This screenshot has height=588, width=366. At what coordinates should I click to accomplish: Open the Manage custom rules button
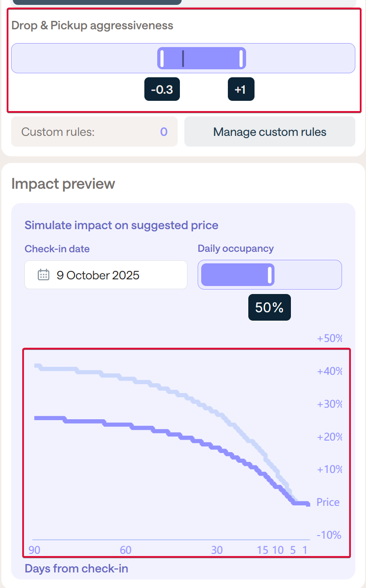pyautogui.click(x=270, y=132)
